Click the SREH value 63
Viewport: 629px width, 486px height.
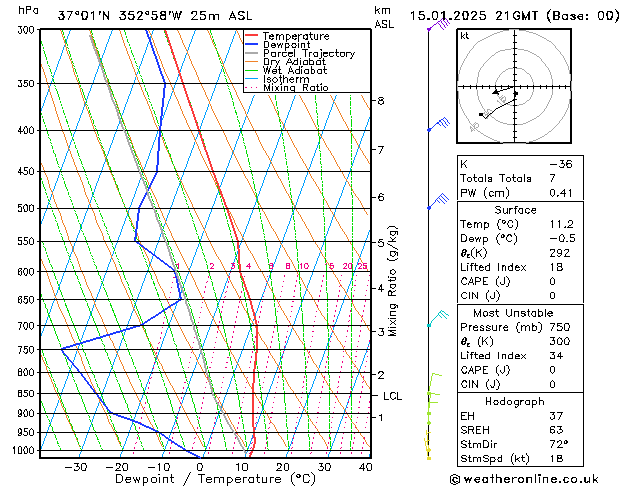pos(556,430)
